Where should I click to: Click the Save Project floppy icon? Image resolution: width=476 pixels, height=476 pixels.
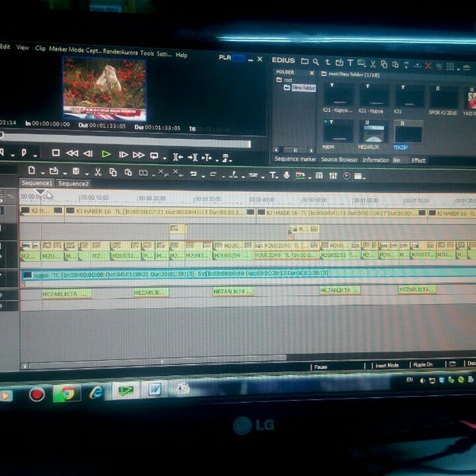pos(76,171)
